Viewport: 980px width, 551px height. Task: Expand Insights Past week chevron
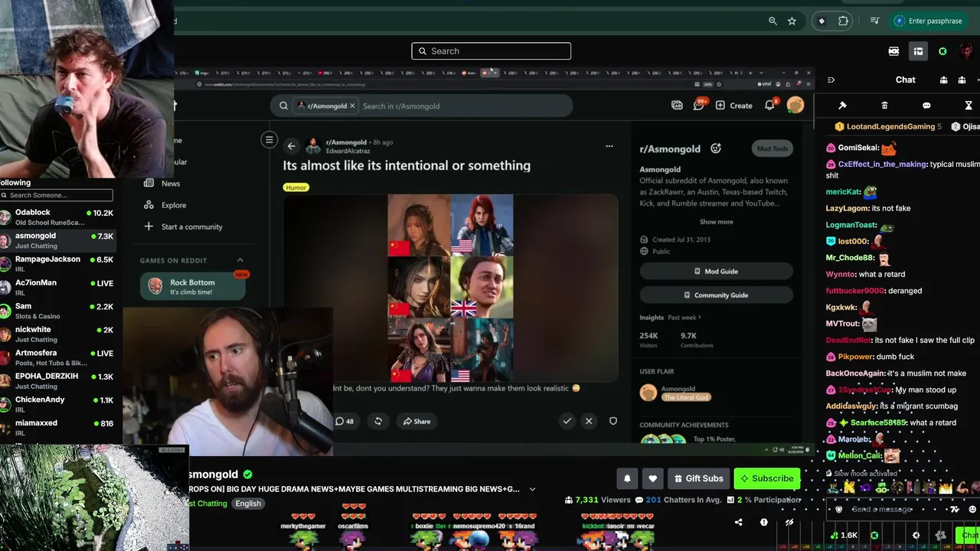pyautogui.click(x=699, y=318)
